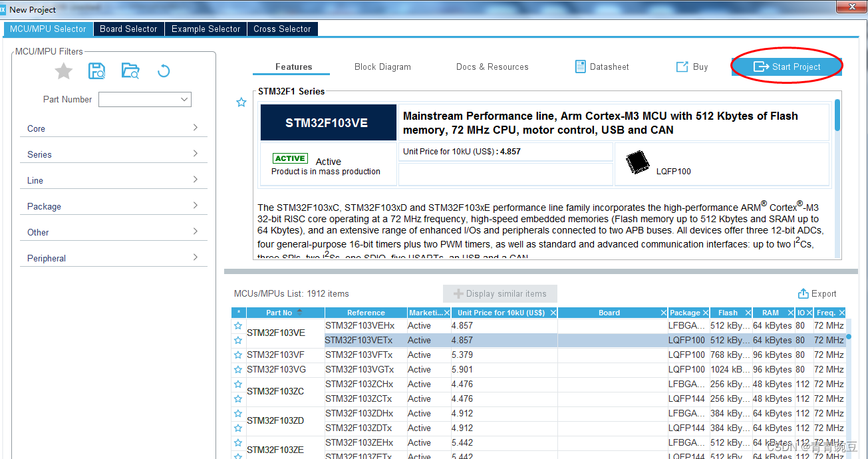Click the Display similar items button

pos(500,294)
